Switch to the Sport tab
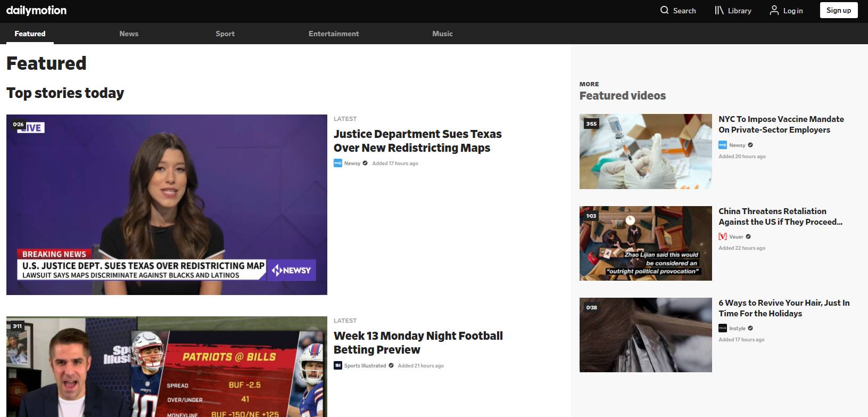Image resolution: width=868 pixels, height=417 pixels. [x=225, y=34]
